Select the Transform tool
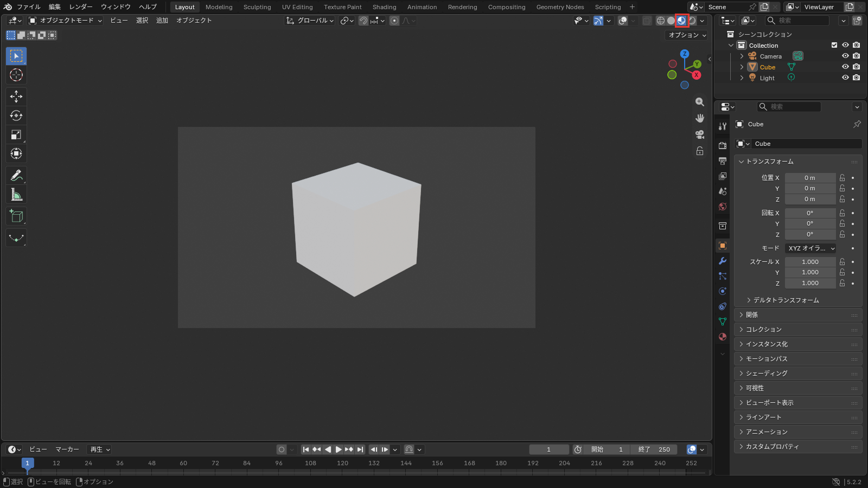The height and width of the screenshot is (488, 868). pos(16,153)
